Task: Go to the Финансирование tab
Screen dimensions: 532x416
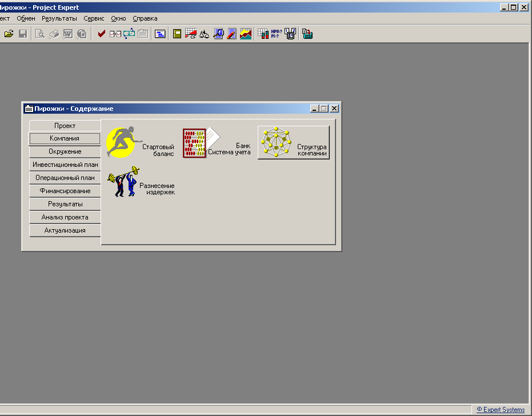Action: click(x=65, y=191)
